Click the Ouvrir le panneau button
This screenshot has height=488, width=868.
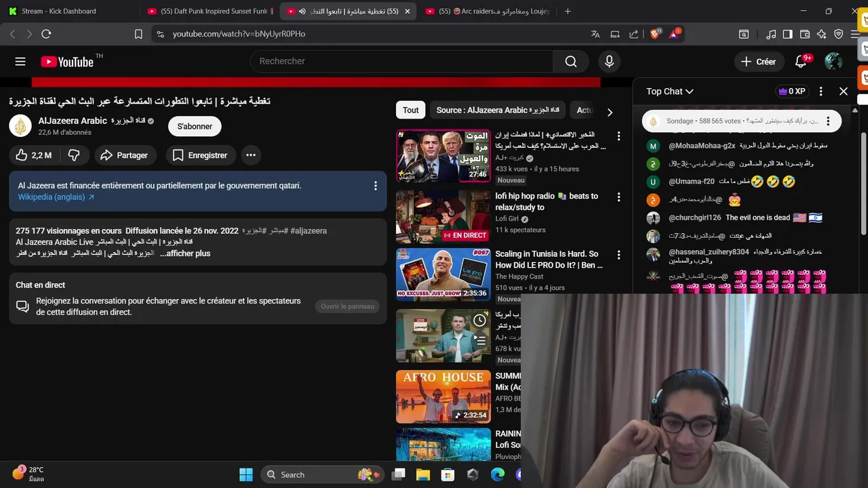(347, 306)
